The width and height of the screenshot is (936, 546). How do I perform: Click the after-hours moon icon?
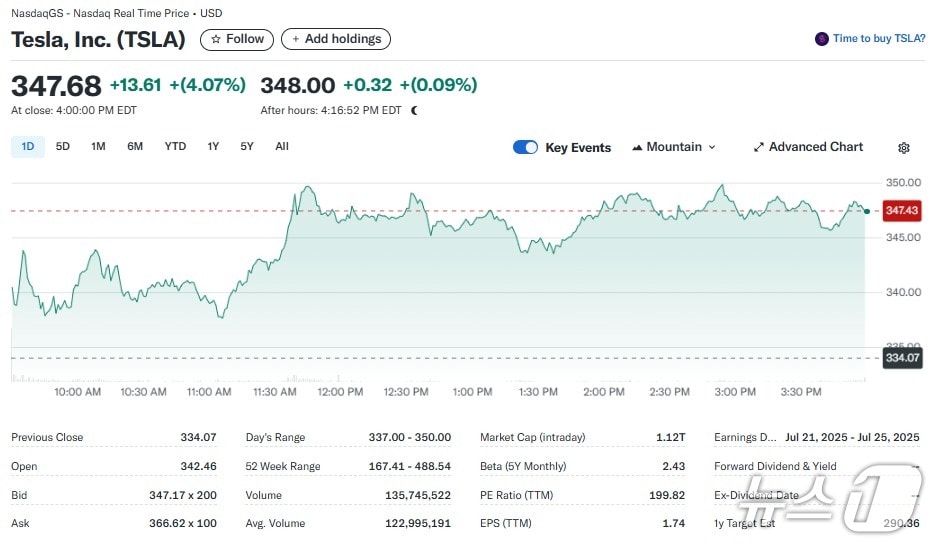(x=415, y=111)
